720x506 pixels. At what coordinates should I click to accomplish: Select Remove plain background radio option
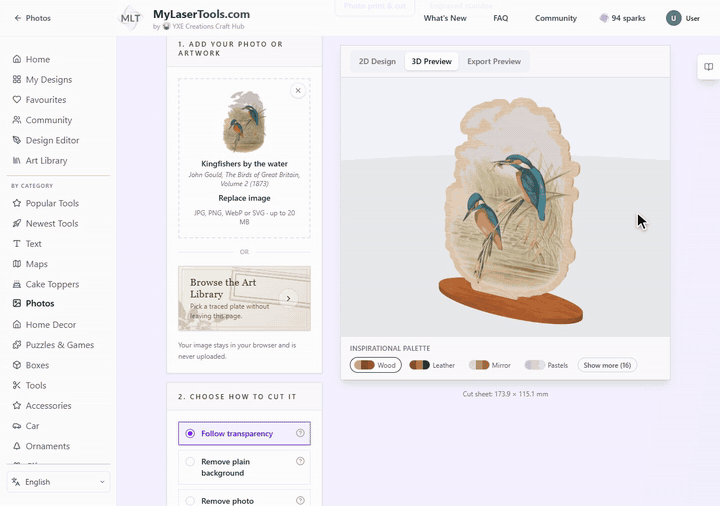(x=190, y=461)
